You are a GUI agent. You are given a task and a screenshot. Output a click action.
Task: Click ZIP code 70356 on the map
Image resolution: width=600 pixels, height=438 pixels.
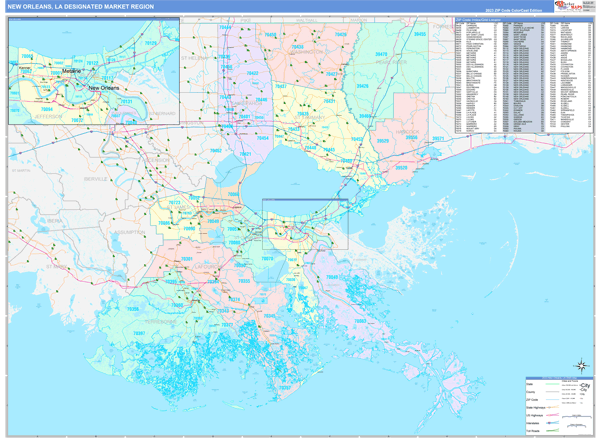[133, 309]
